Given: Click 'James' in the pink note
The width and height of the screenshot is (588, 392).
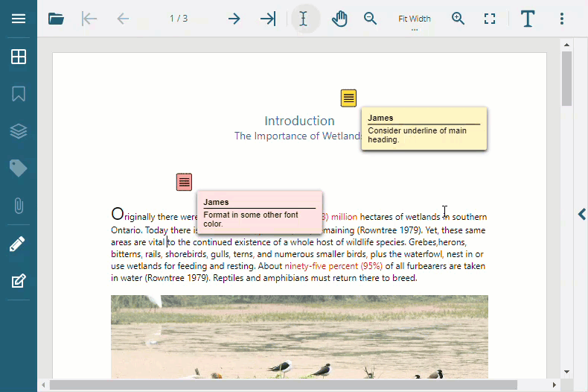Looking at the screenshot, I should click(x=216, y=202).
